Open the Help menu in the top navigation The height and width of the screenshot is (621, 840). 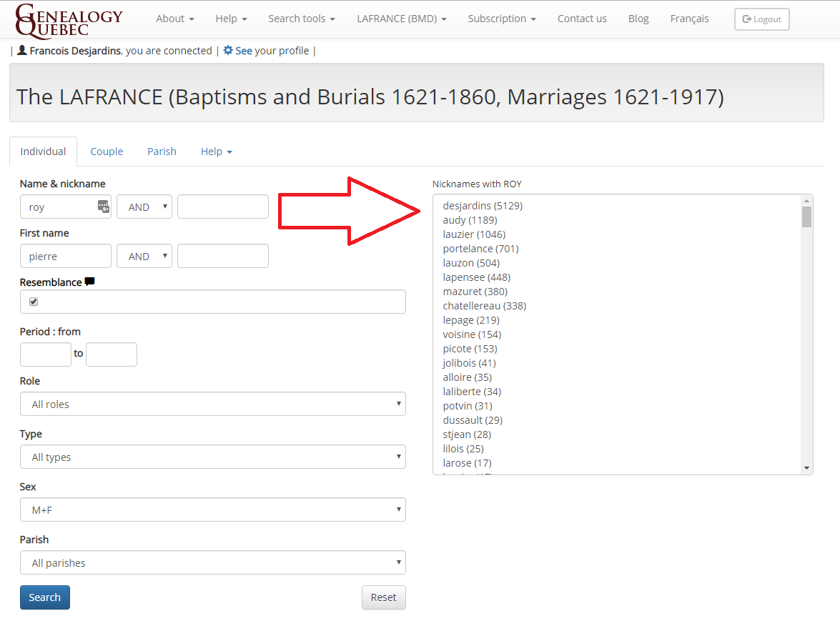232,19
